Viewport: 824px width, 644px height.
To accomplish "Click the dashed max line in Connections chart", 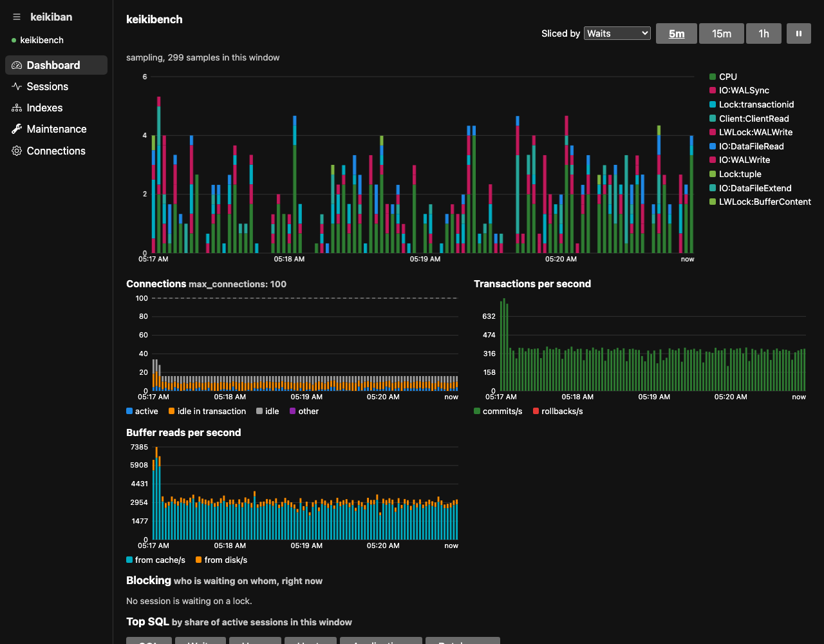I will coord(305,298).
